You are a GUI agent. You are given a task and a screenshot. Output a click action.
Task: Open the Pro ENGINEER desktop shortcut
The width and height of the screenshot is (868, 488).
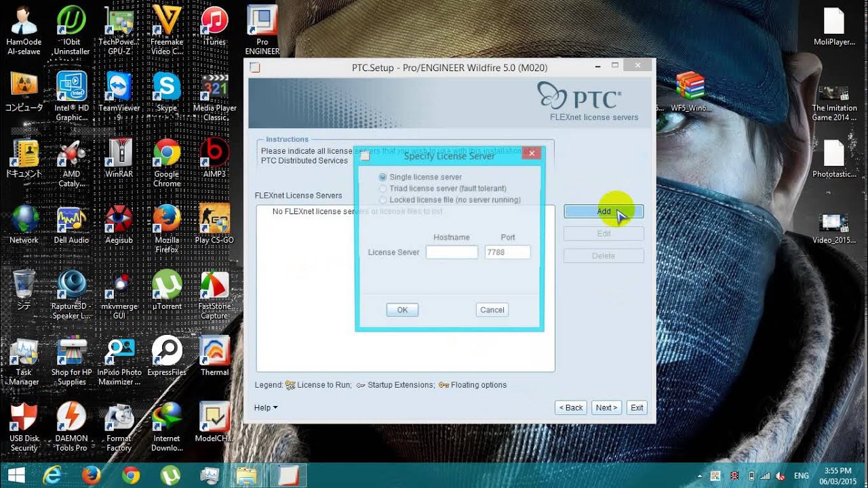point(262,30)
